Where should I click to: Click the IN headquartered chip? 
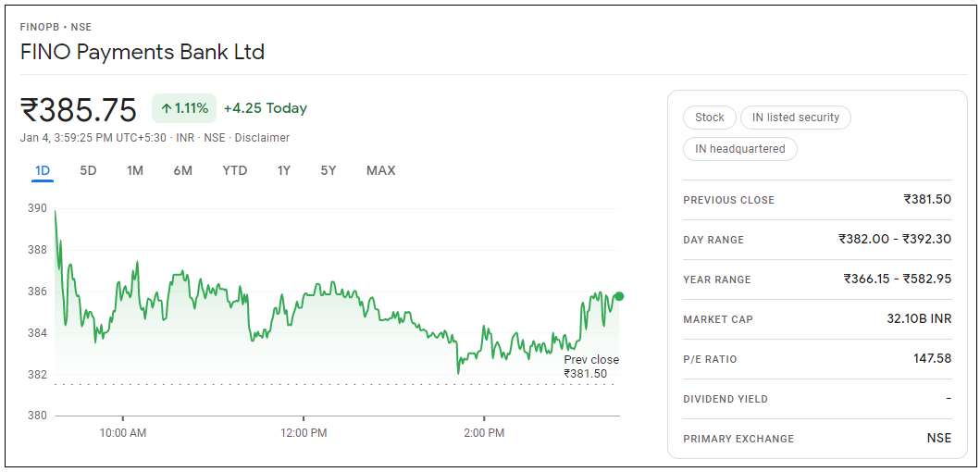pyautogui.click(x=740, y=149)
